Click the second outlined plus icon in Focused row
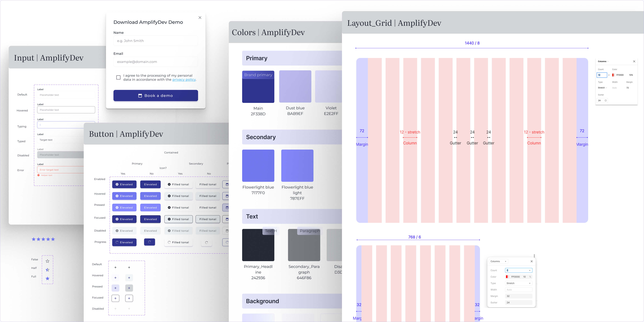The image size is (644, 322). (x=129, y=298)
